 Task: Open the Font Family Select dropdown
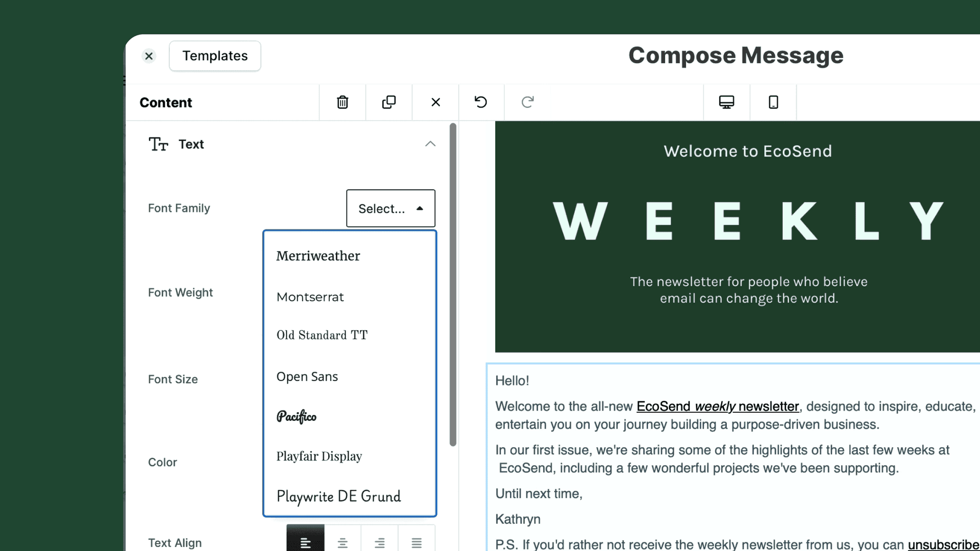390,209
